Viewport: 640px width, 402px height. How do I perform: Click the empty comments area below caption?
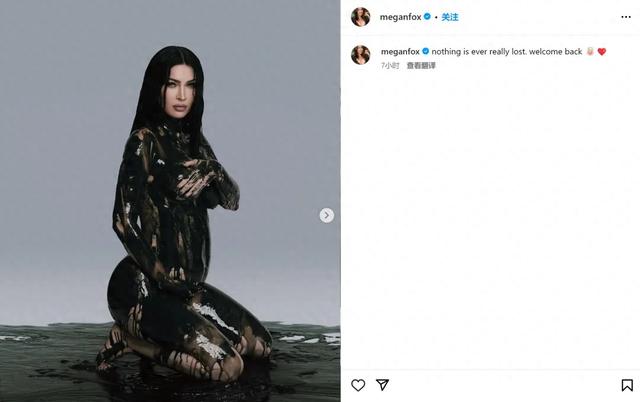tap(490, 220)
